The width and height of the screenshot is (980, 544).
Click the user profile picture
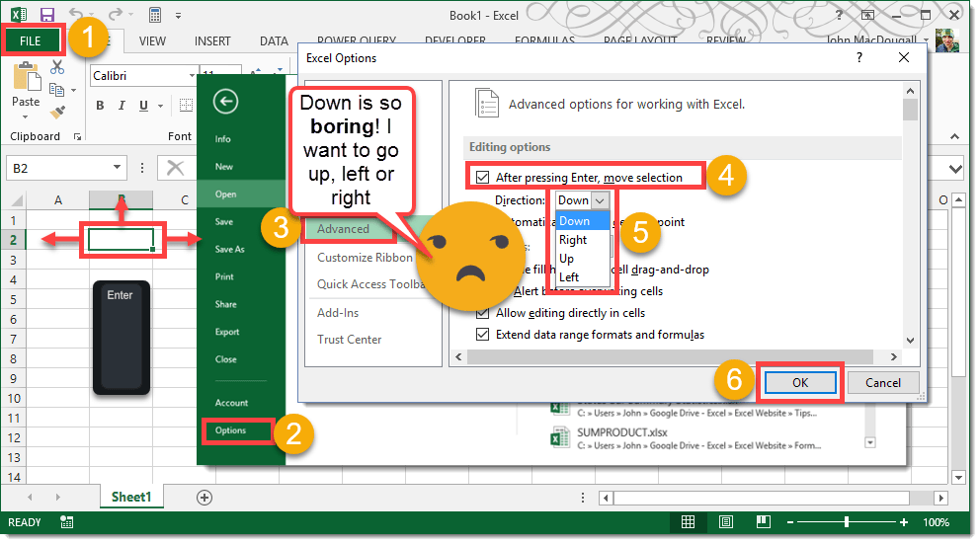point(947,40)
